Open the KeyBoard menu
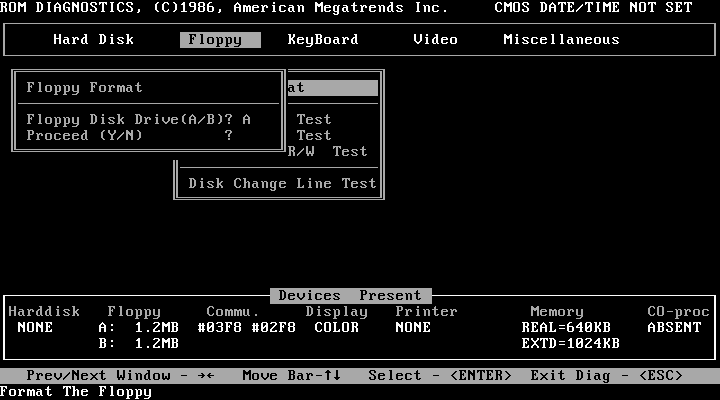 322,40
